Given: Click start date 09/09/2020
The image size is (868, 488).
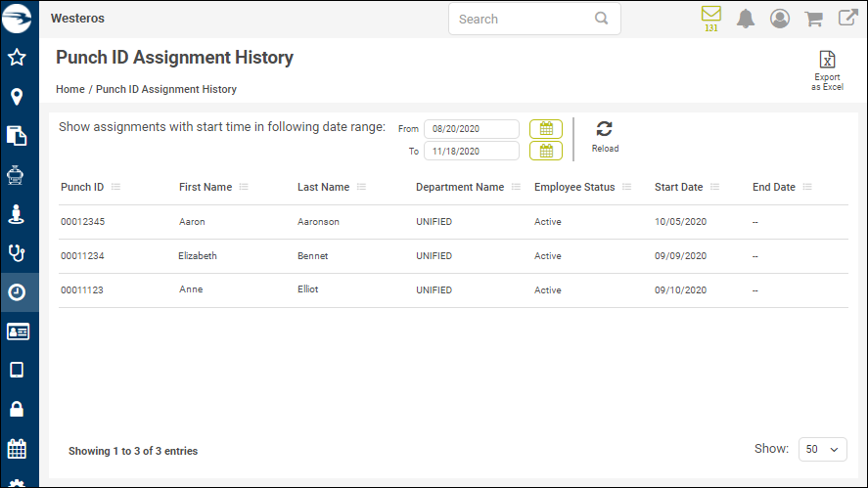Looking at the screenshot, I should click(x=680, y=256).
